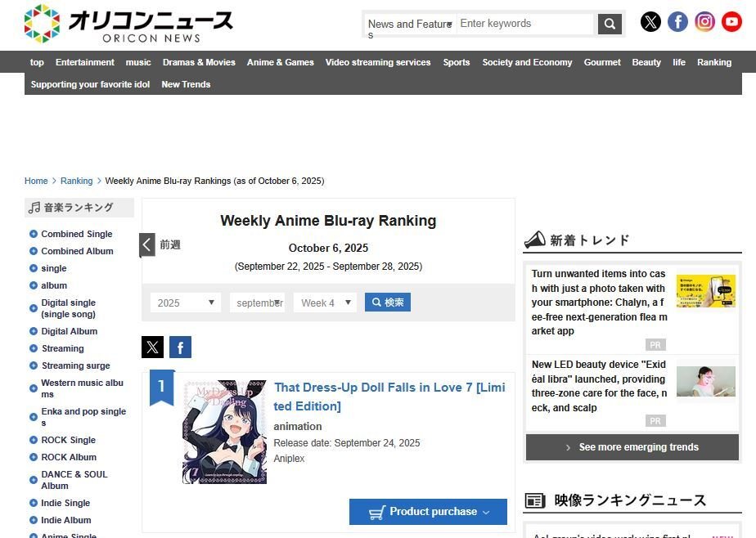Open Oricon's YouTube channel in header
This screenshot has width=756, height=538.
pos(731,22)
